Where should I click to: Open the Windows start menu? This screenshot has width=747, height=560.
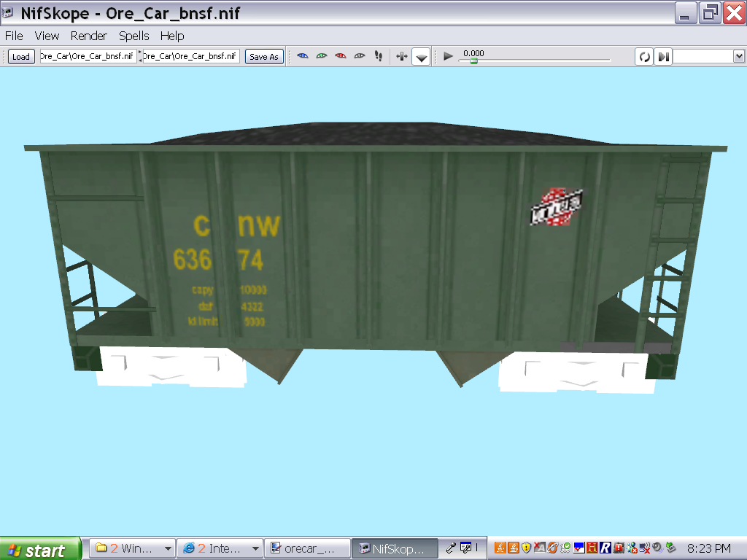[x=40, y=549]
